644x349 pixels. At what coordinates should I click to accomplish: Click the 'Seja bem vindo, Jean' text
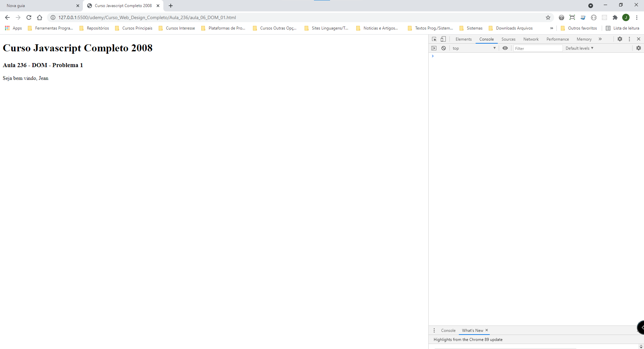pos(25,78)
